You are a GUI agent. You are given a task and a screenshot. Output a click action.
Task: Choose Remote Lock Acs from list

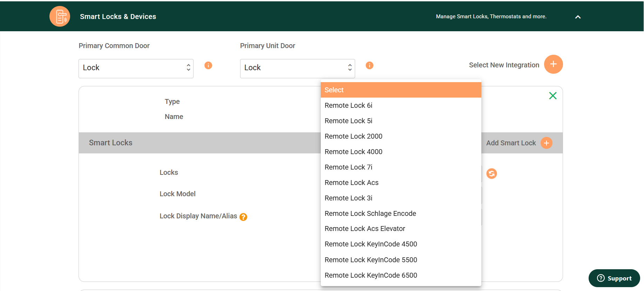click(x=401, y=183)
